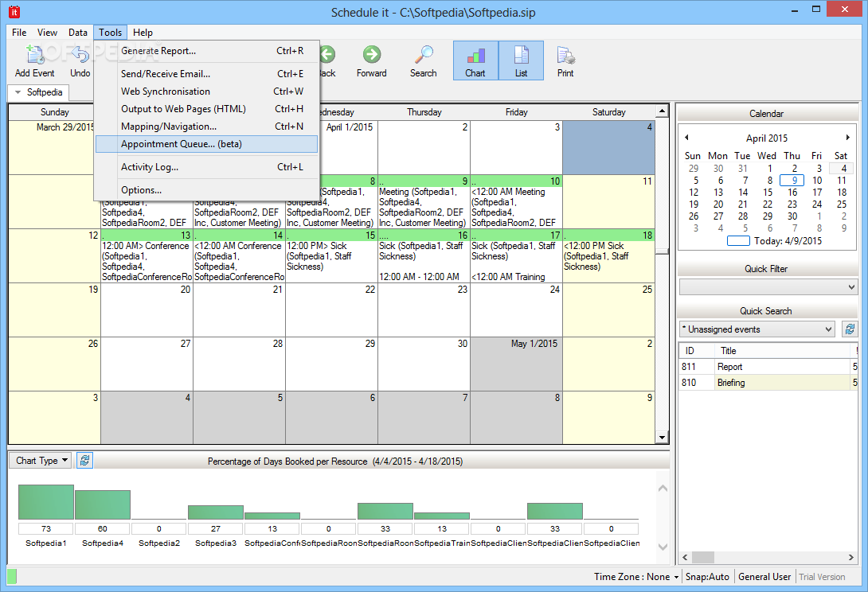The height and width of the screenshot is (592, 868).
Task: Select the Saturday April 4 calendar cell
Action: 608,148
